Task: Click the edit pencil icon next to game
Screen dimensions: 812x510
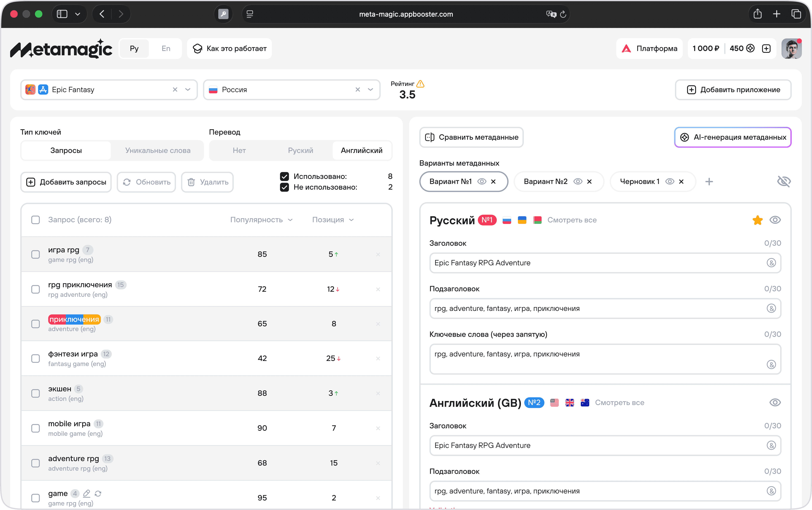Action: [x=87, y=494]
